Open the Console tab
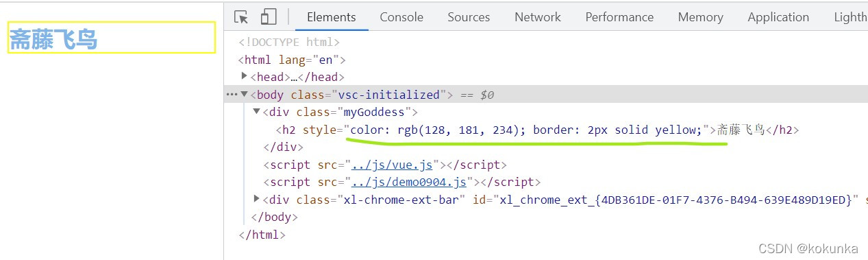The height and width of the screenshot is (260, 868). [x=402, y=17]
